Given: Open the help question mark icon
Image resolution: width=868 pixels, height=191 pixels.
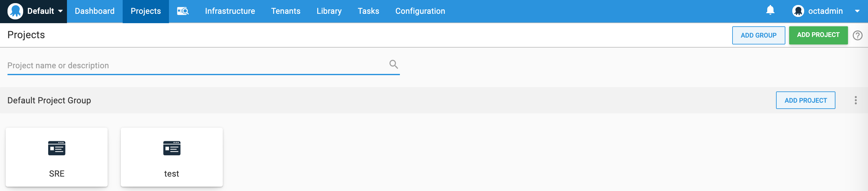Looking at the screenshot, I should [857, 35].
